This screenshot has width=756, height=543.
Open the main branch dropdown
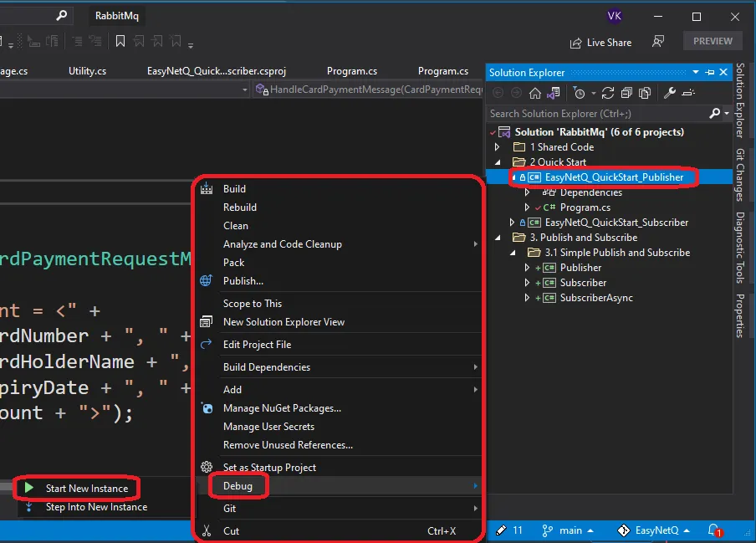coord(571,530)
